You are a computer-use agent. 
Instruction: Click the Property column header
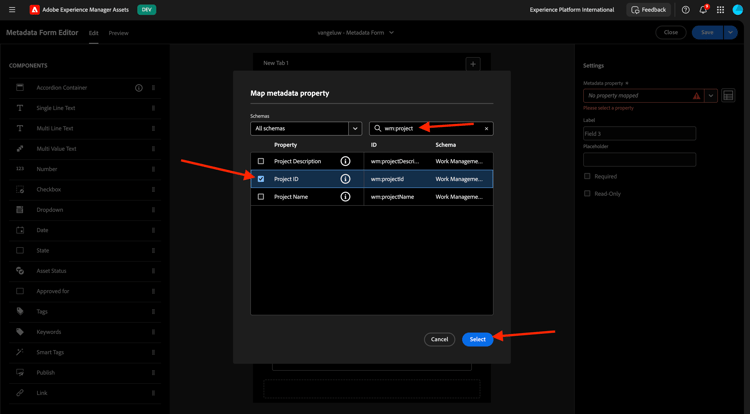tap(286, 145)
